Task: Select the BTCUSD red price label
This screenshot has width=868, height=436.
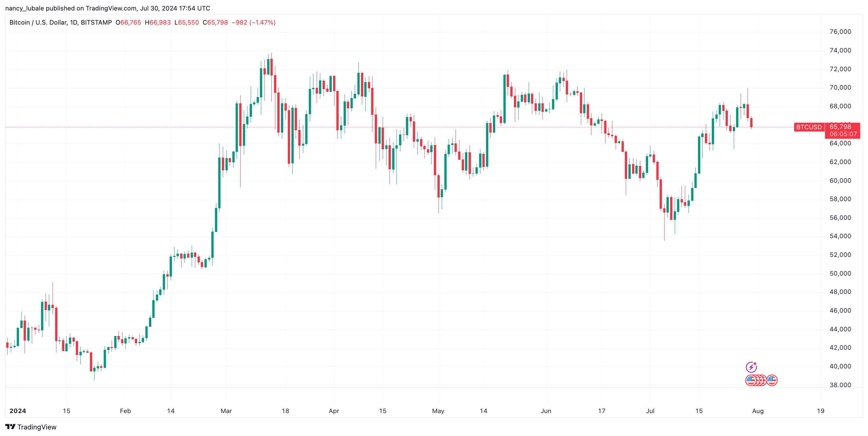Action: click(809, 127)
